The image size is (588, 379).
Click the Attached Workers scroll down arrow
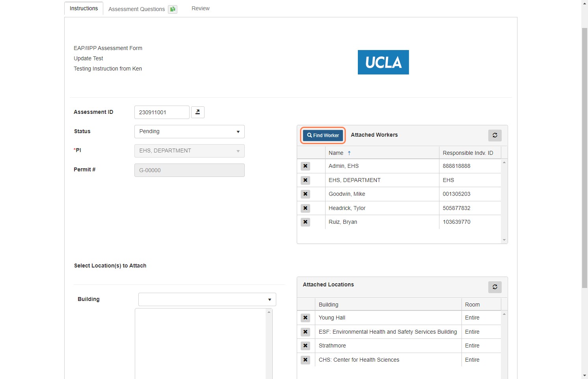(x=504, y=240)
